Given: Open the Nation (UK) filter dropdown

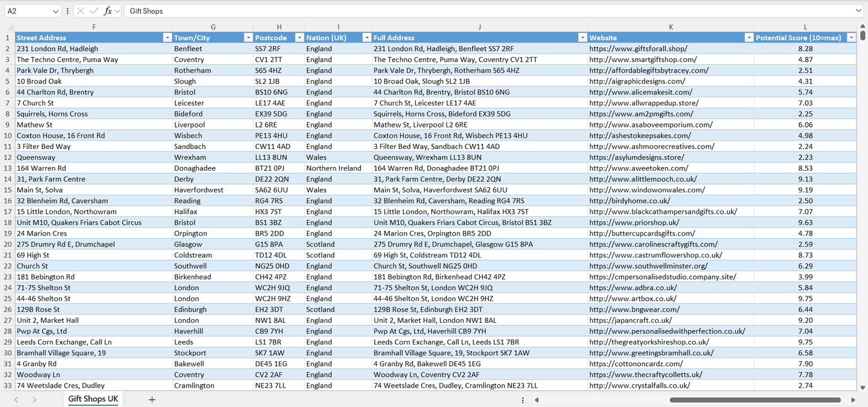Looking at the screenshot, I should tap(366, 38).
